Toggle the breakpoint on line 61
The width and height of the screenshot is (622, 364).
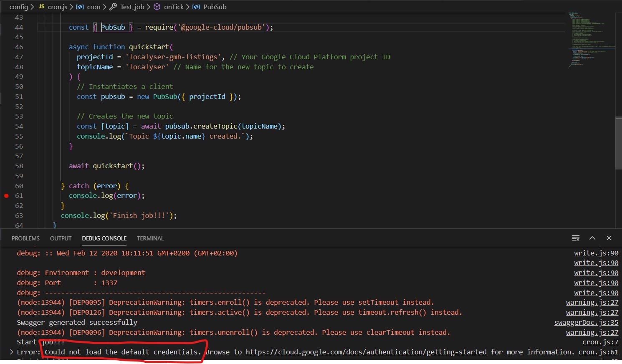coord(5,195)
